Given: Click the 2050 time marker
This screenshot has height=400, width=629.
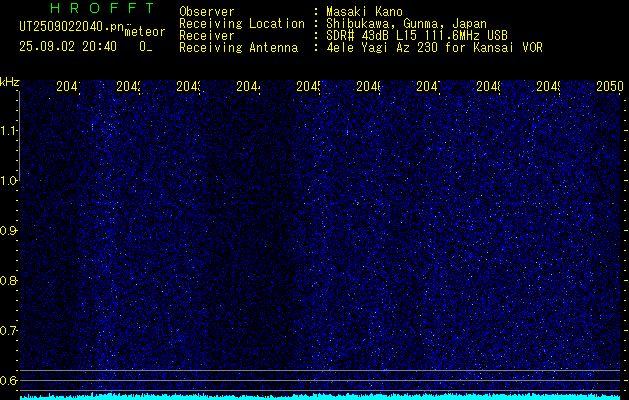Looking at the screenshot, I should [x=610, y=86].
